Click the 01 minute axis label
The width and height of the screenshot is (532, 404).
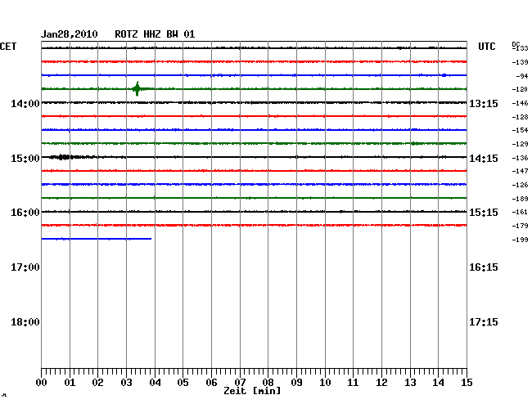tap(70, 383)
